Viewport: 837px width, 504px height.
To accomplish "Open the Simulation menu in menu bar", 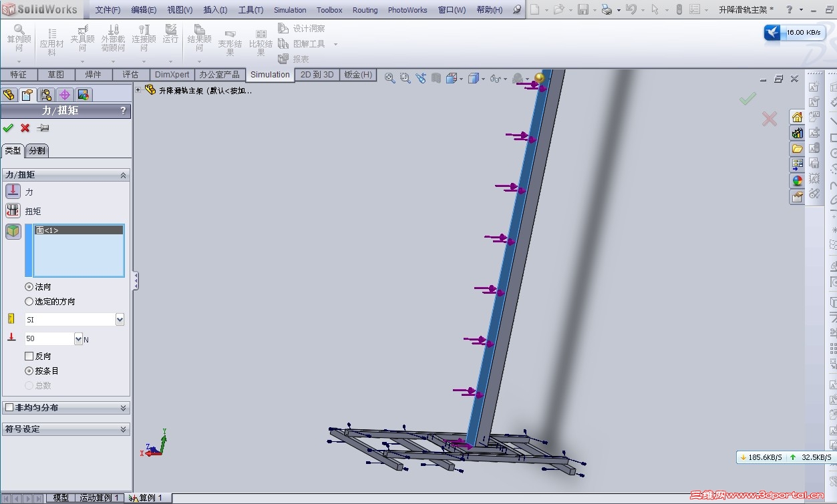I will [290, 10].
